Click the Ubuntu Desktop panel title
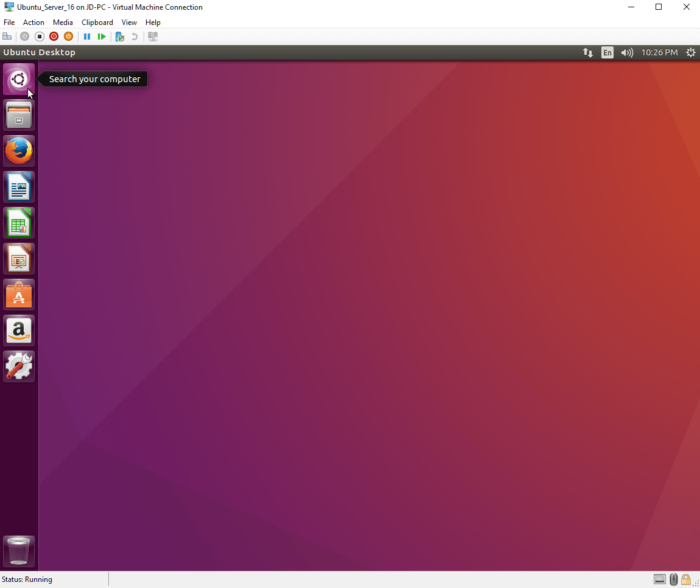 coord(40,52)
